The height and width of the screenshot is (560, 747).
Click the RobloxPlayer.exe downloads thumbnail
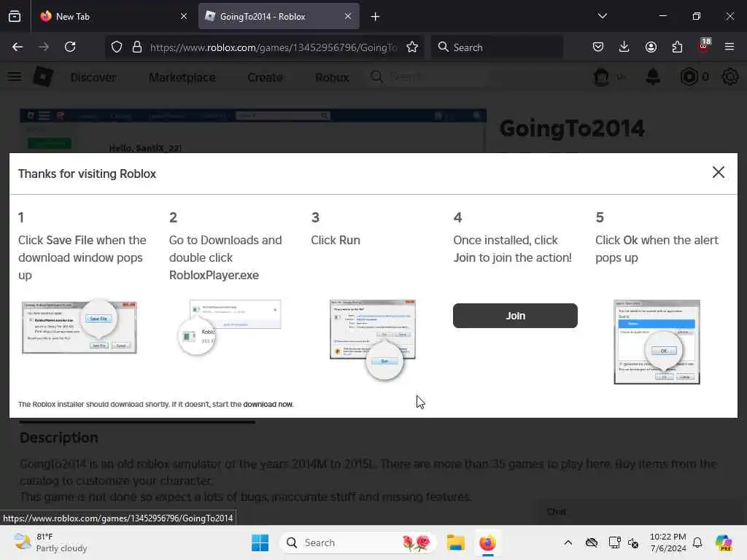pos(229,327)
